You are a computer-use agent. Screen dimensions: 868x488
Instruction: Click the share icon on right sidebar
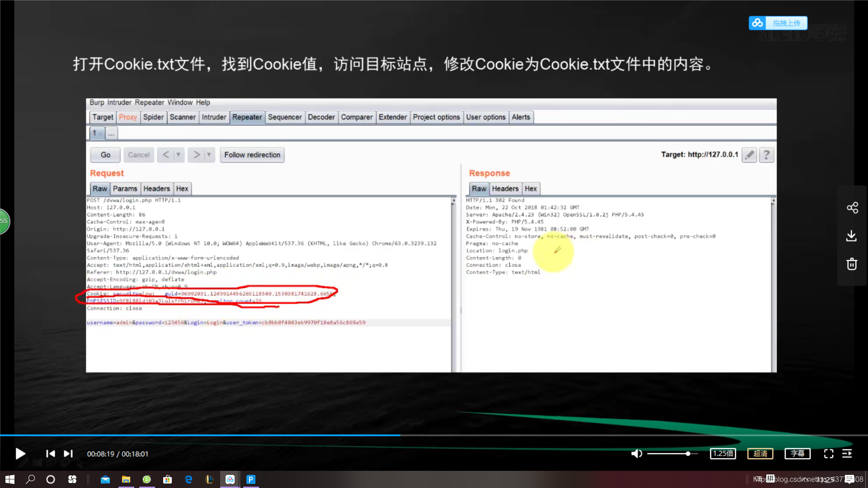[x=852, y=208]
